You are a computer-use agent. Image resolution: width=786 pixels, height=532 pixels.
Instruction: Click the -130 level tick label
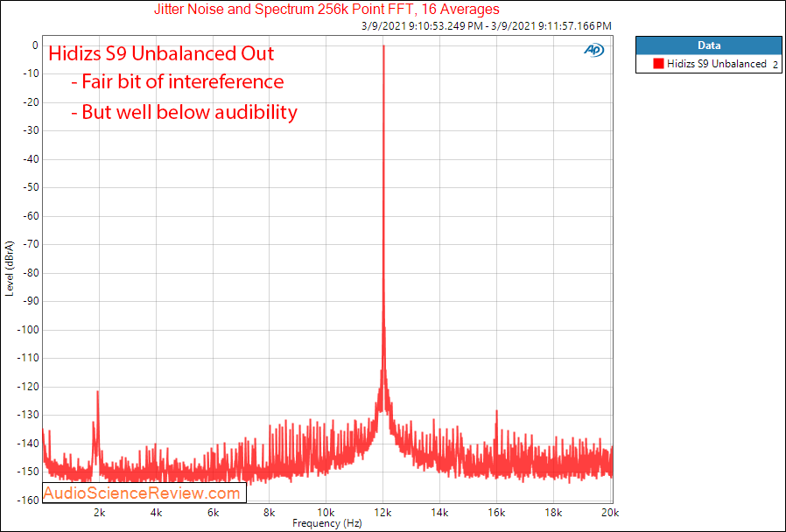point(27,415)
